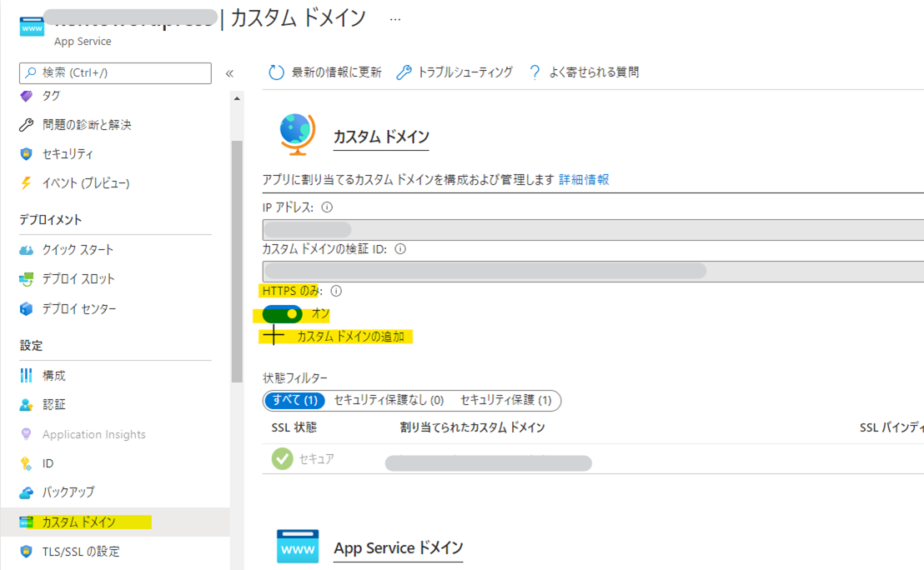This screenshot has height=570, width=924.
Task: Click the plus icon for カスタム ドメインの追加
Action: [274, 337]
